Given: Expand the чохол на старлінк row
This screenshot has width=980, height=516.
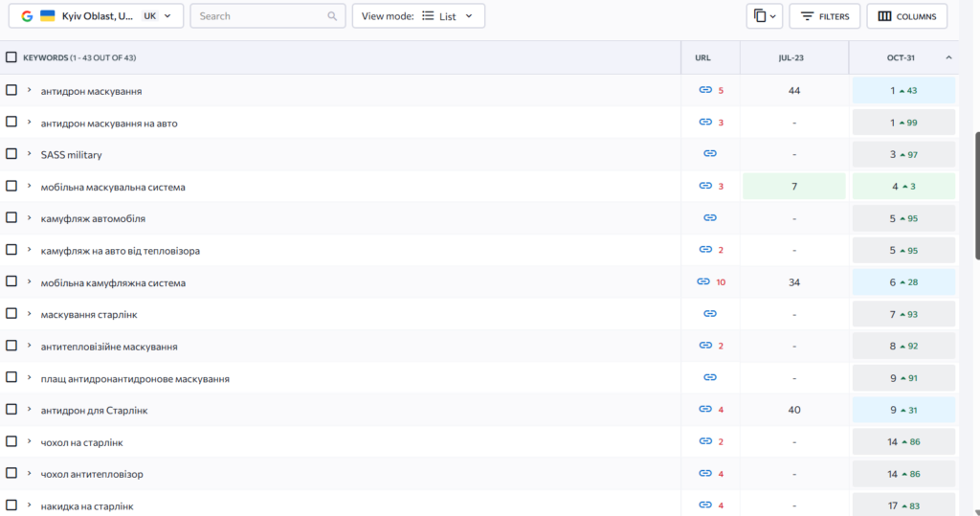Looking at the screenshot, I should coord(29,441).
